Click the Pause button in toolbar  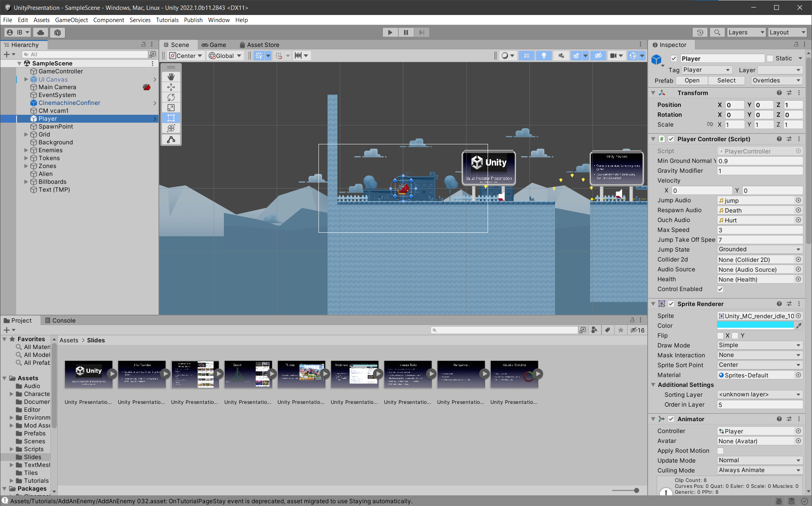pyautogui.click(x=406, y=32)
